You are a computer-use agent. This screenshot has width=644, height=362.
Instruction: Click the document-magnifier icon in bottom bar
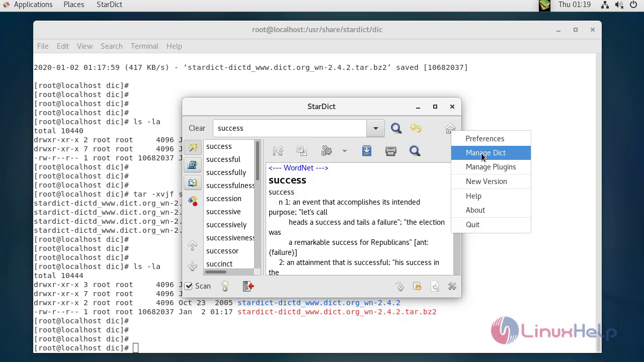[x=435, y=286]
